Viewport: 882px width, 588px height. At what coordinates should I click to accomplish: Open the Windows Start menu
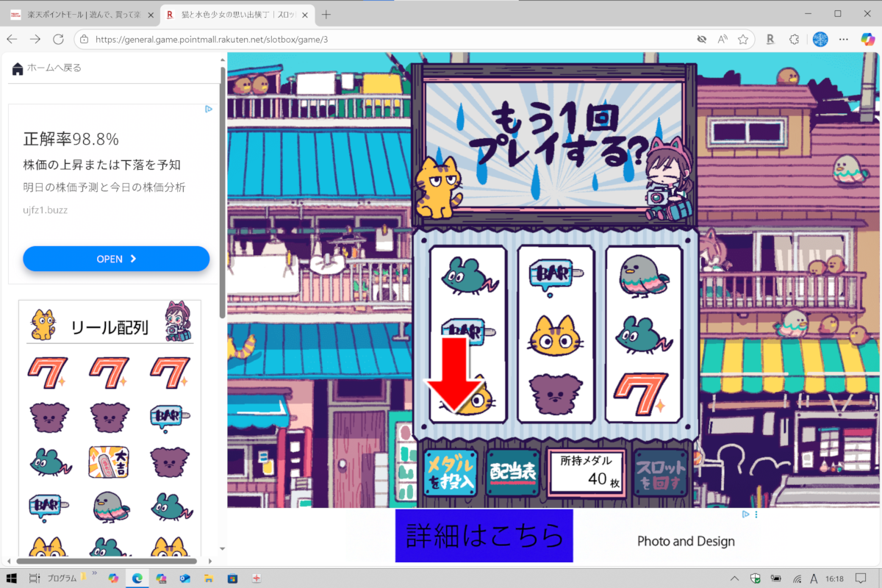[x=11, y=578]
